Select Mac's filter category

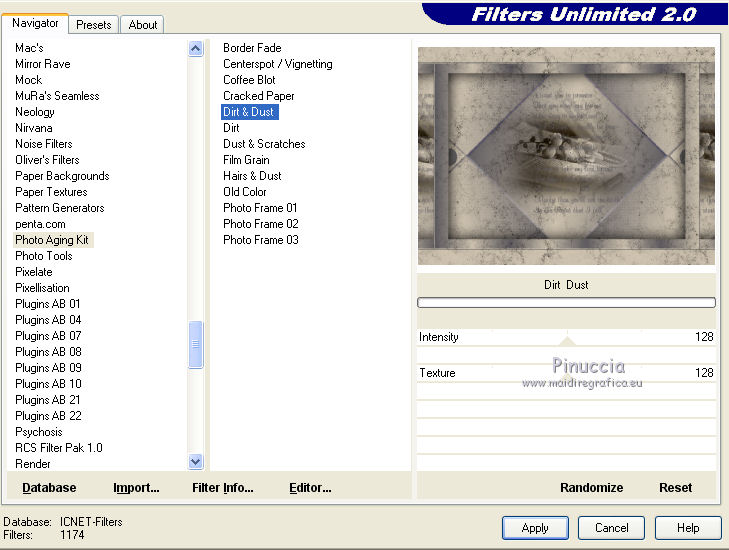29,48
